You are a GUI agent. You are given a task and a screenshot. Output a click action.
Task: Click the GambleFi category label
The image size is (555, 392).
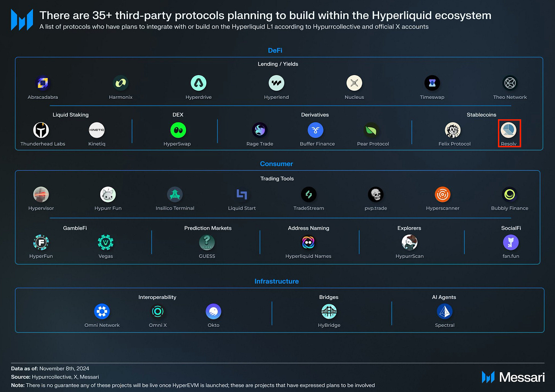tap(75, 228)
